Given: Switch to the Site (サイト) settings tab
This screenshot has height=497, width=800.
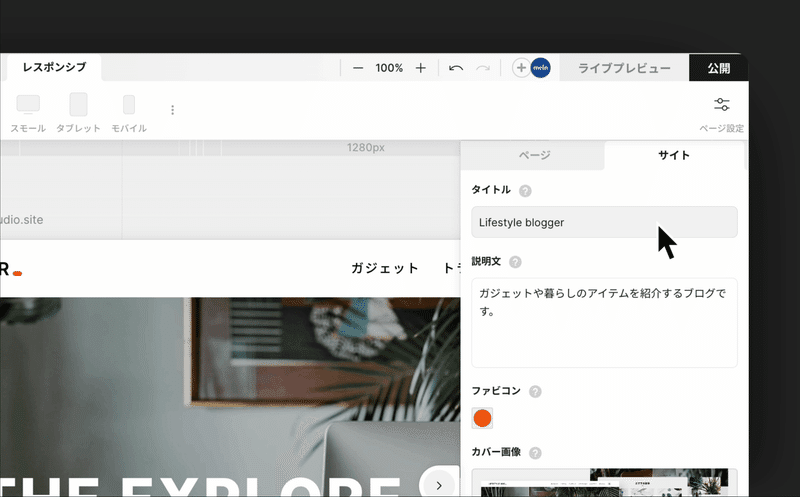Looking at the screenshot, I should 674,155.
